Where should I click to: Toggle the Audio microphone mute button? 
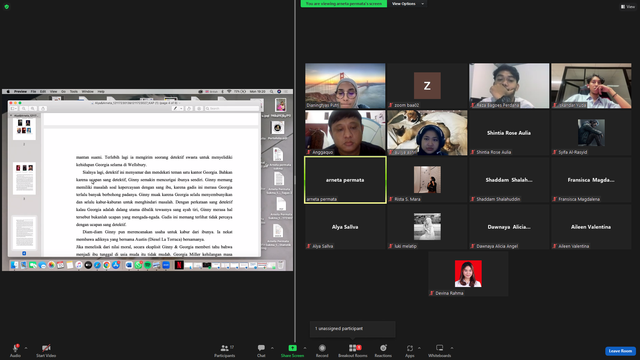point(15,350)
